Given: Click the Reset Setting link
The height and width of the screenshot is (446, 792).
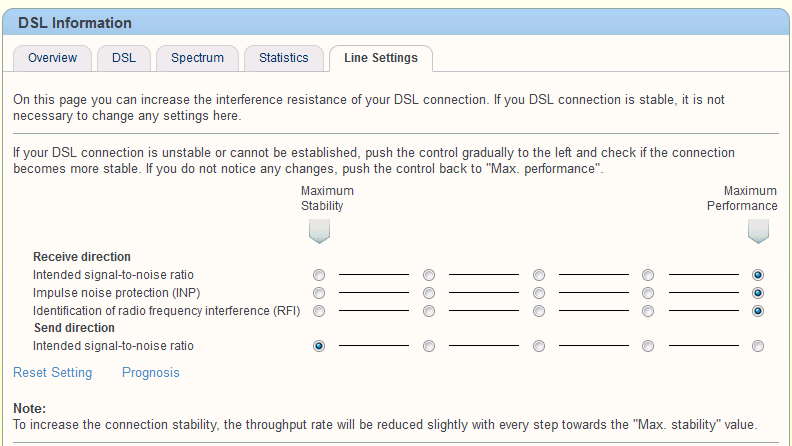Looking at the screenshot, I should pos(52,373).
